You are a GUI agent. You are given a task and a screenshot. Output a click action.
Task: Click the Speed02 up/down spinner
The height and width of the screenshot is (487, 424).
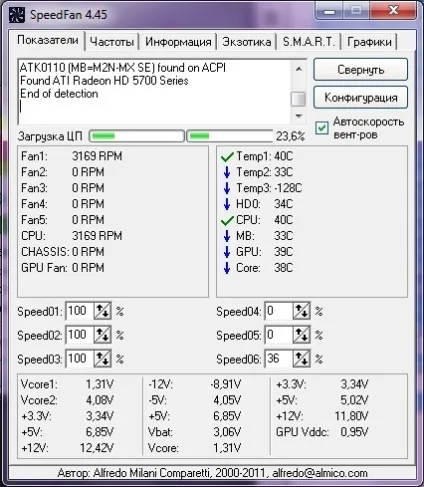point(102,335)
